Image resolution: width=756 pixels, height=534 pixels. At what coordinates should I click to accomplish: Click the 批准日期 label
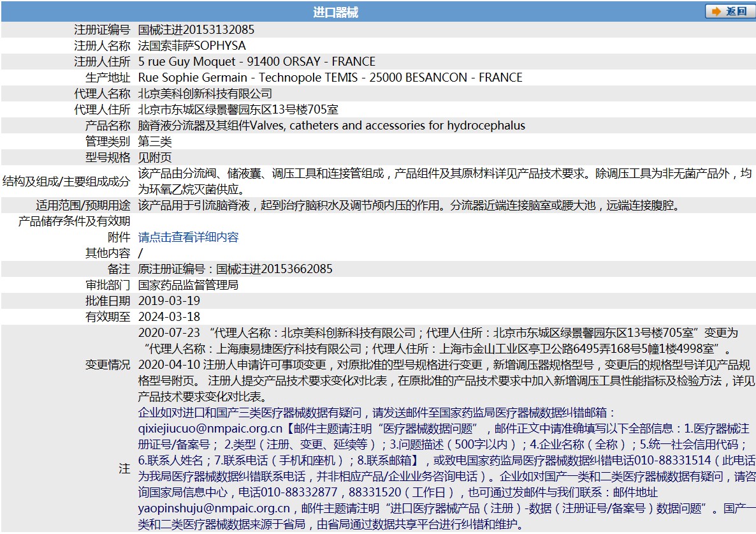tap(108, 300)
